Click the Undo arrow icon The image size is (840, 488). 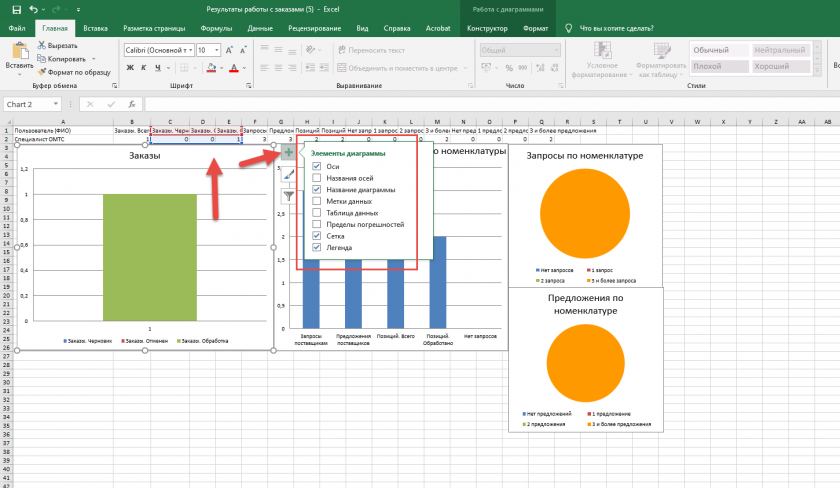(x=32, y=9)
